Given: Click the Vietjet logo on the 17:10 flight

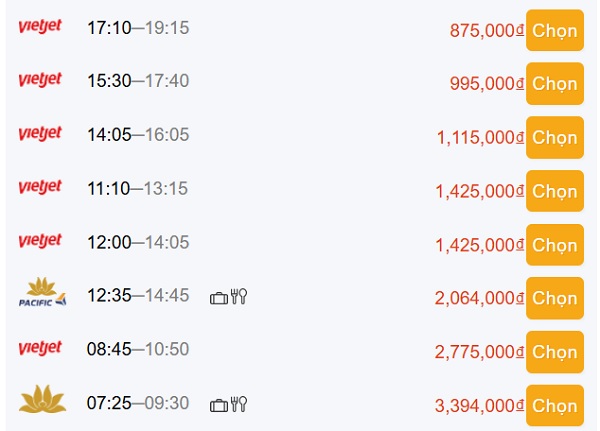Looking at the screenshot, I should [40, 26].
